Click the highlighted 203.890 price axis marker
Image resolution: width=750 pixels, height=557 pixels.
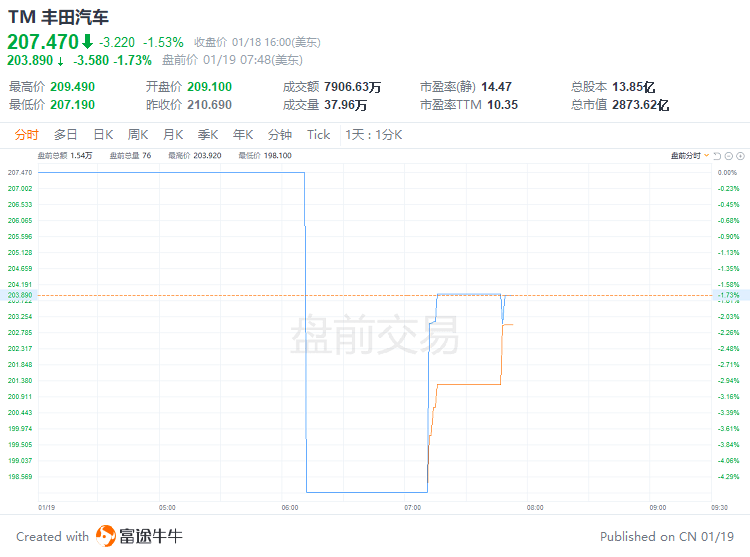pos(20,295)
